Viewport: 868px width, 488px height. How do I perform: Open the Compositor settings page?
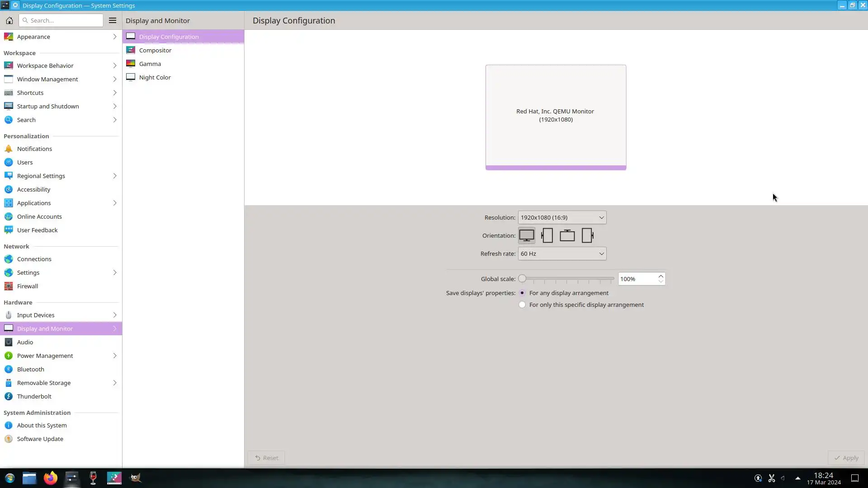(155, 50)
